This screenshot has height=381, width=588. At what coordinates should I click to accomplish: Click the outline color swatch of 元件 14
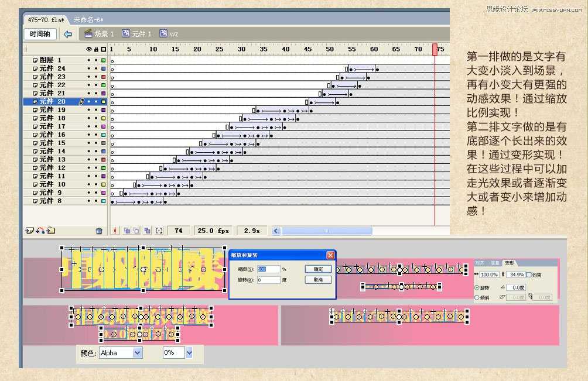104,152
